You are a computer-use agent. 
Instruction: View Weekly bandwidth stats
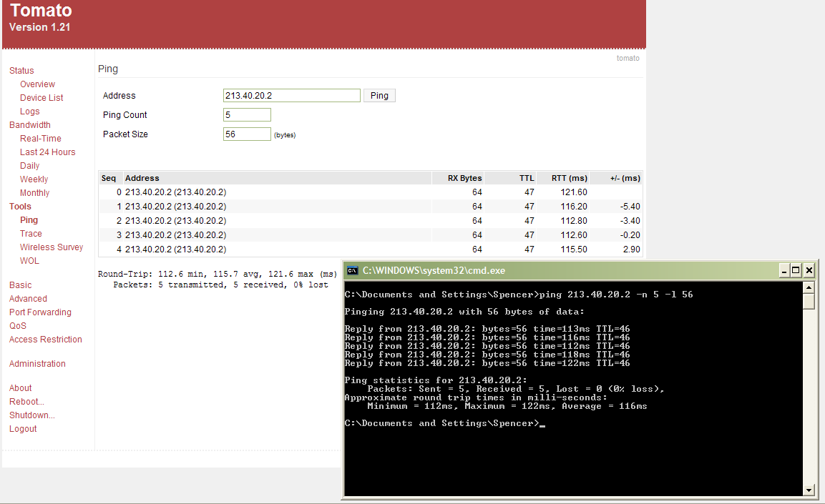click(34, 179)
